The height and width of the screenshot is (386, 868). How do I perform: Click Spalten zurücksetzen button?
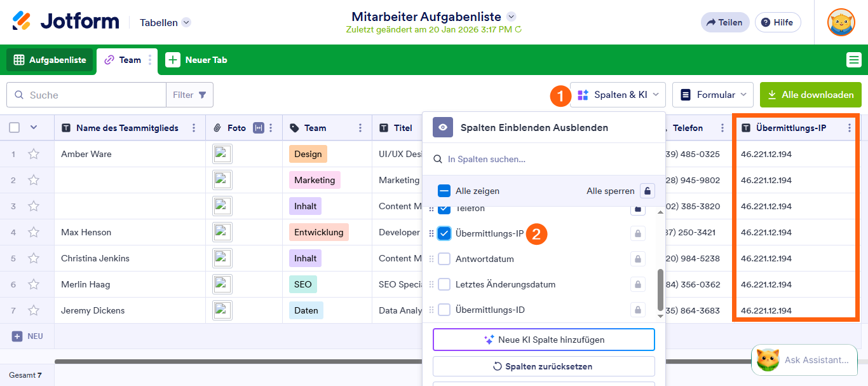pos(544,366)
